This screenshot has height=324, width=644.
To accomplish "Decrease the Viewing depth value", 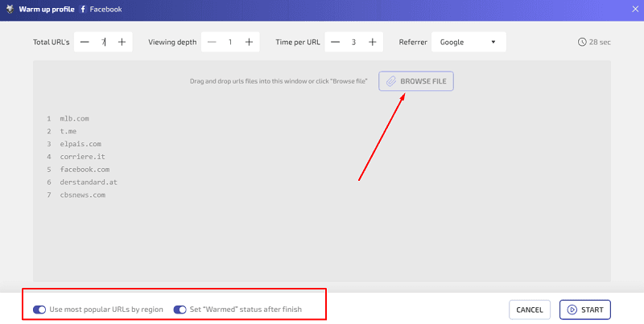I will (x=212, y=43).
